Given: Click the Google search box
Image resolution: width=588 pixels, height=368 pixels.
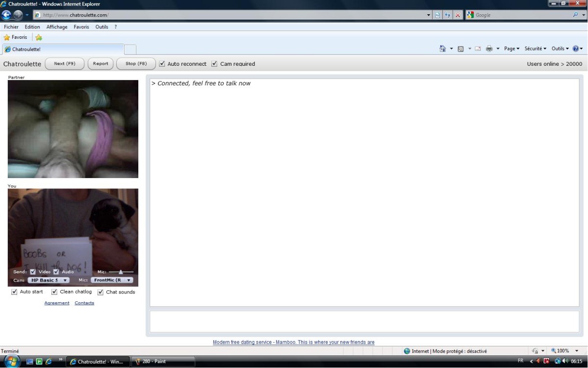Looking at the screenshot, I should [x=523, y=15].
